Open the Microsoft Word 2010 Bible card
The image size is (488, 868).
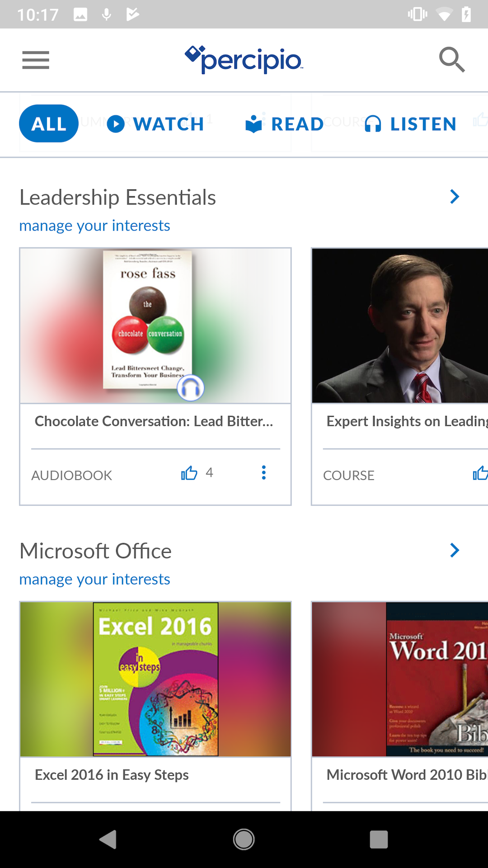[399, 678]
